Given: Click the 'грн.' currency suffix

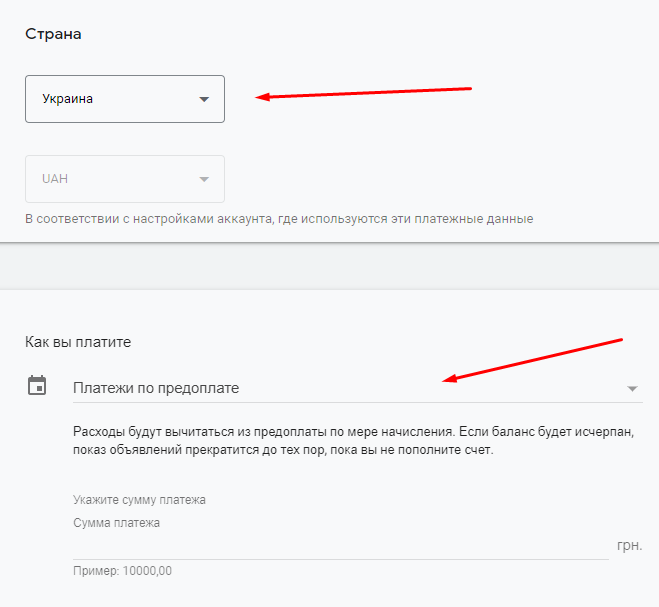Looking at the screenshot, I should (x=628, y=546).
